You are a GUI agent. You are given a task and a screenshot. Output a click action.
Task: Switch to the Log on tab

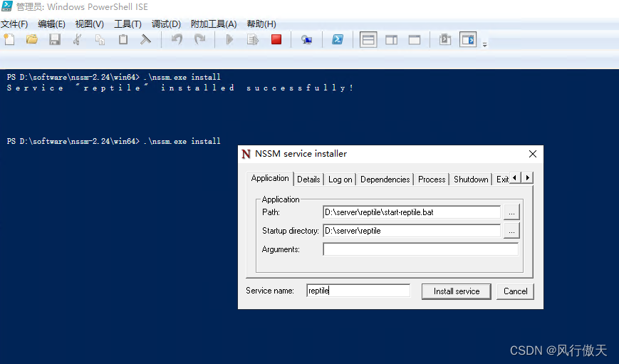click(340, 180)
